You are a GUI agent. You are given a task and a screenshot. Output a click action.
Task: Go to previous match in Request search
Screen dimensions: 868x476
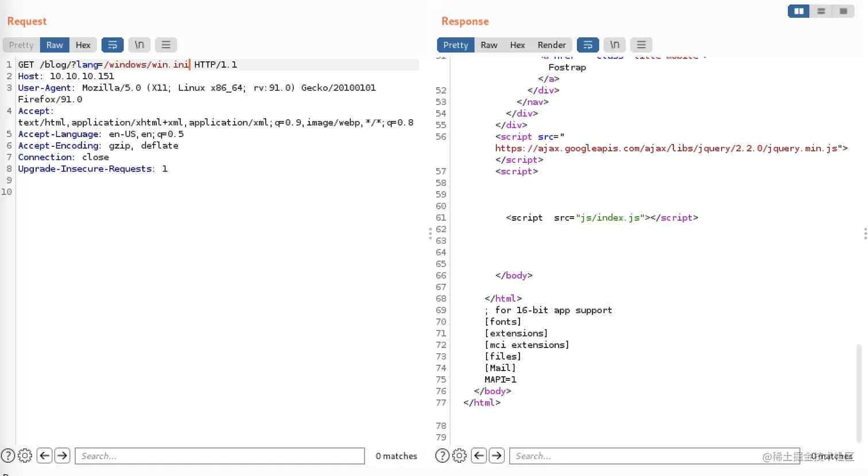tap(44, 456)
